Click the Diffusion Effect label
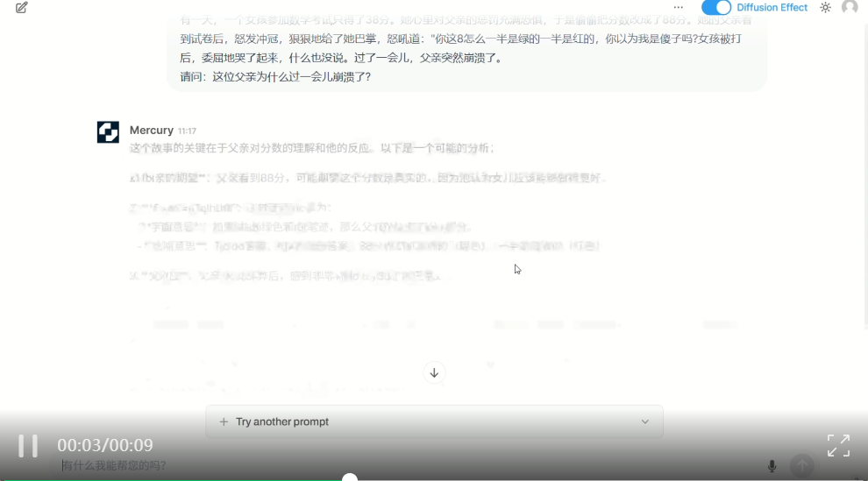 [x=772, y=7]
